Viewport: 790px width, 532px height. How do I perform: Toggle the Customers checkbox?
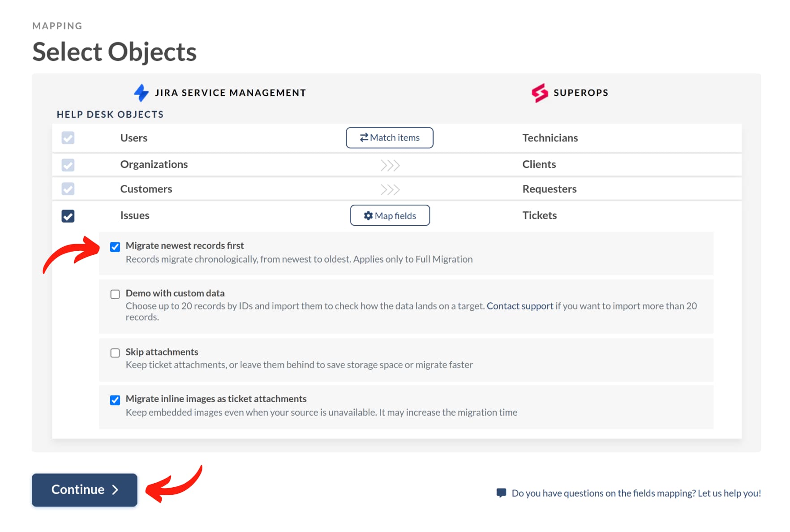68,189
